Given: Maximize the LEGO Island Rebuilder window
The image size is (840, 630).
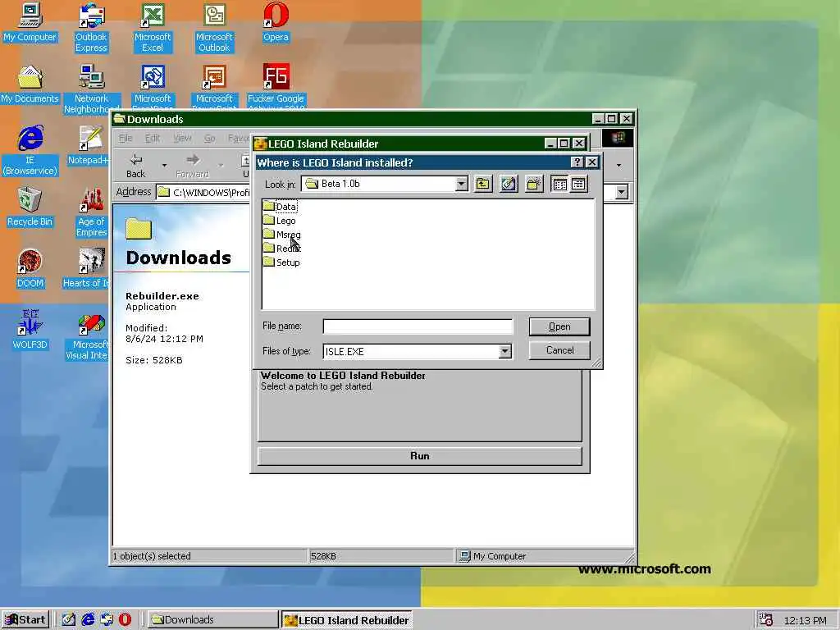Looking at the screenshot, I should tap(564, 144).
